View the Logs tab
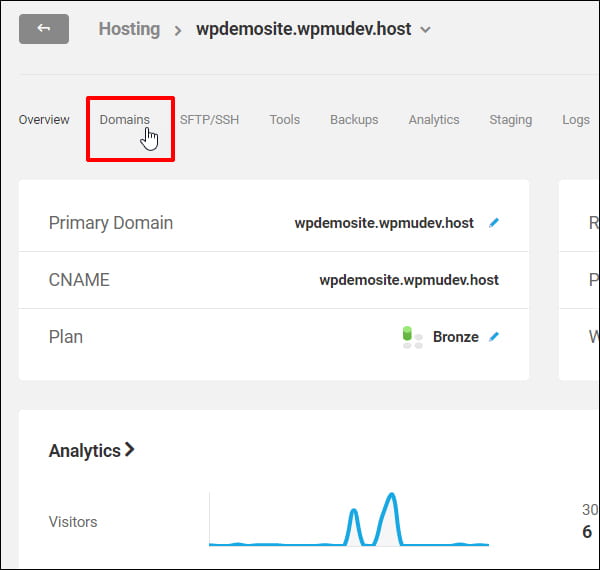600x570 pixels. tap(576, 120)
